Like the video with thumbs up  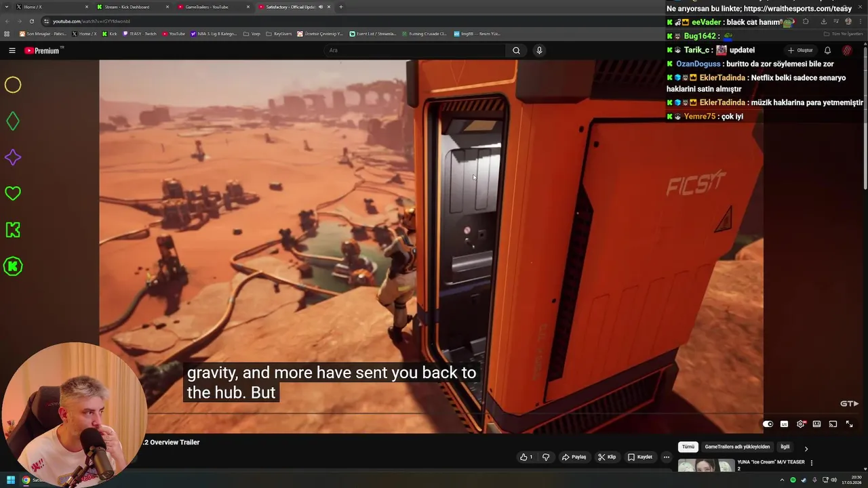526,457
